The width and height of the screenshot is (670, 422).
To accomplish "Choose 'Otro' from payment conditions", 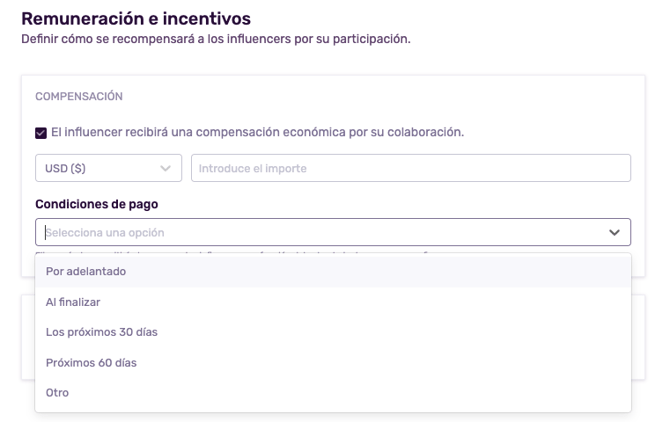I will pos(57,393).
